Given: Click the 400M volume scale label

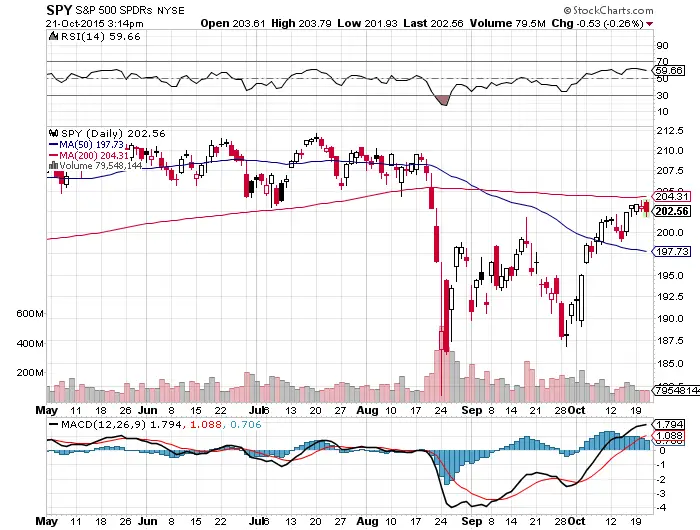Looking at the screenshot, I should click(x=30, y=344).
